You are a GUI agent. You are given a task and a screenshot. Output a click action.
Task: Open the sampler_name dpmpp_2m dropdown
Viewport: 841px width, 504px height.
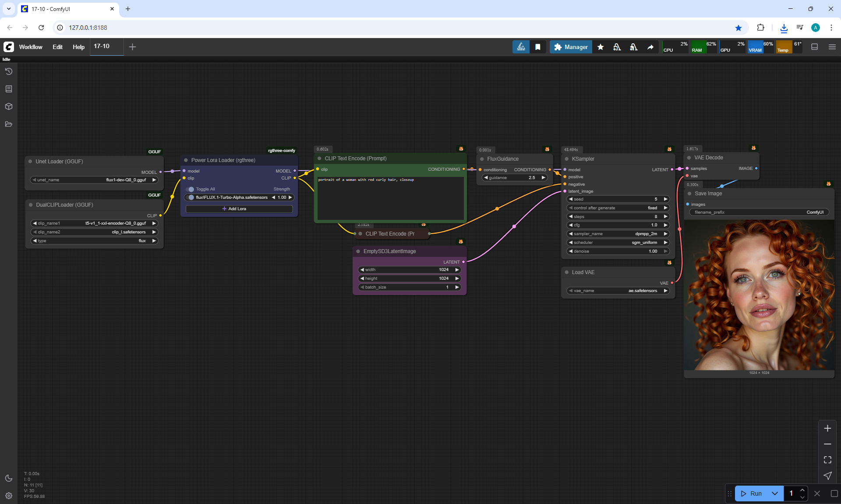click(618, 234)
